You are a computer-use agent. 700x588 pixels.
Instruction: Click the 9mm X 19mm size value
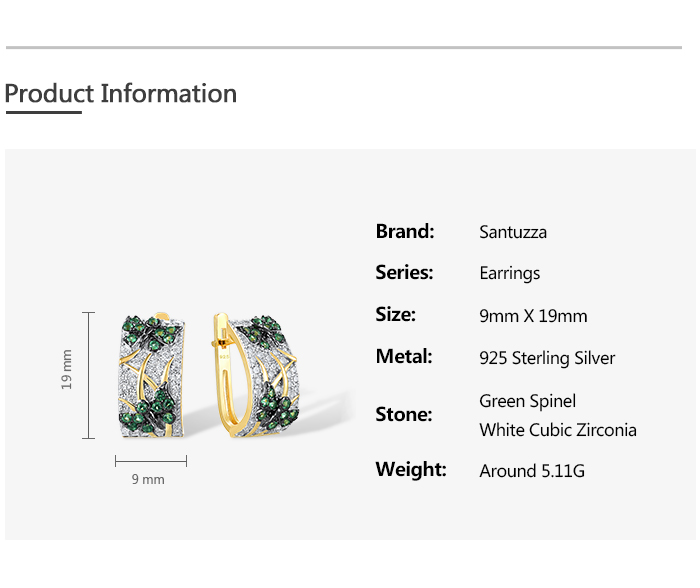(x=533, y=316)
